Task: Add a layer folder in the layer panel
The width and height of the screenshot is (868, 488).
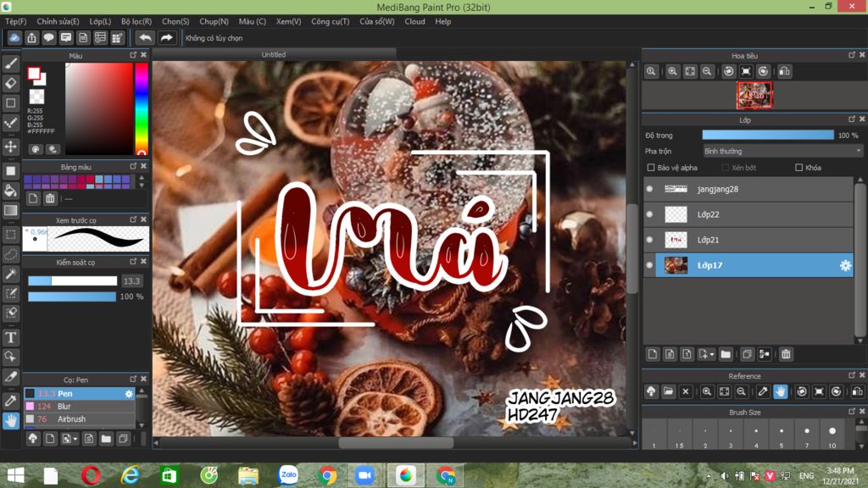Action: pyautogui.click(x=726, y=354)
